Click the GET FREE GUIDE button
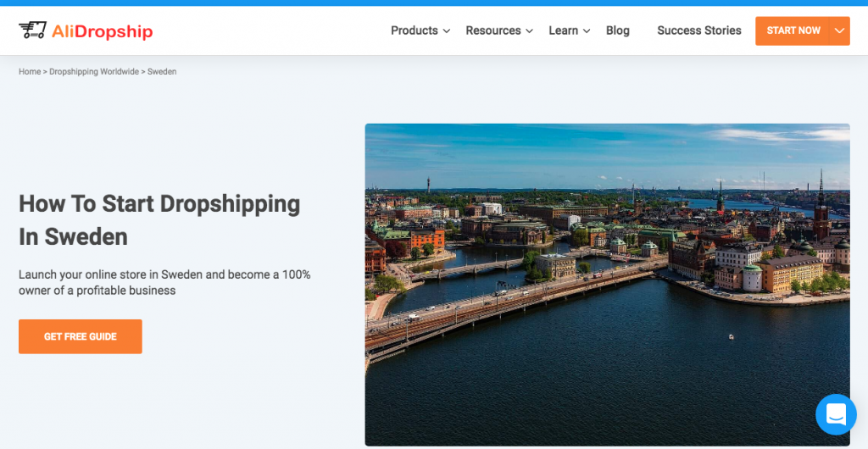This screenshot has width=868, height=449. pyautogui.click(x=81, y=336)
